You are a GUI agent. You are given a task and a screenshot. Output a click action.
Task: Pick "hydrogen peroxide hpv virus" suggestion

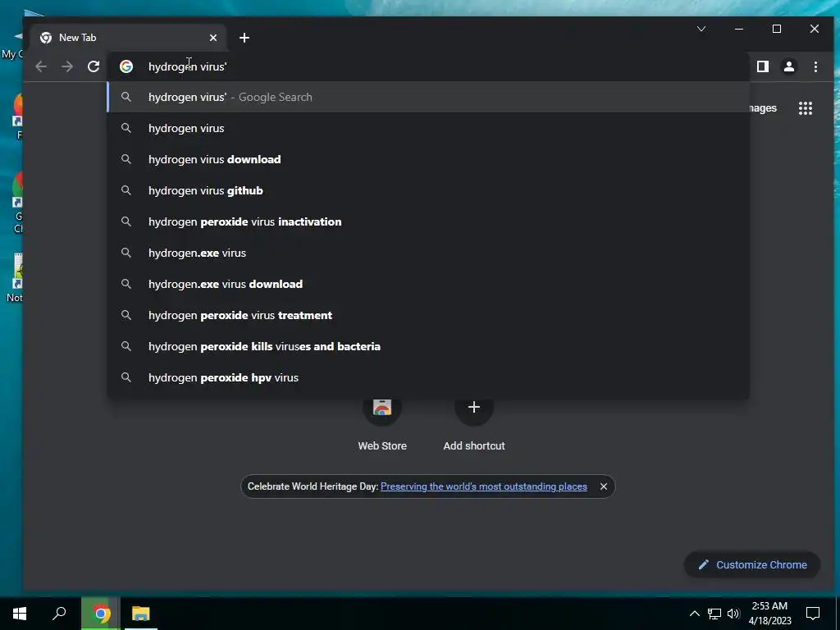428,377
